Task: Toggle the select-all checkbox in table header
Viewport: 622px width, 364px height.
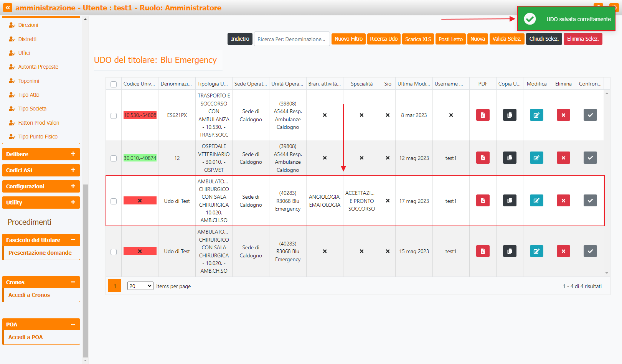Action: [114, 84]
